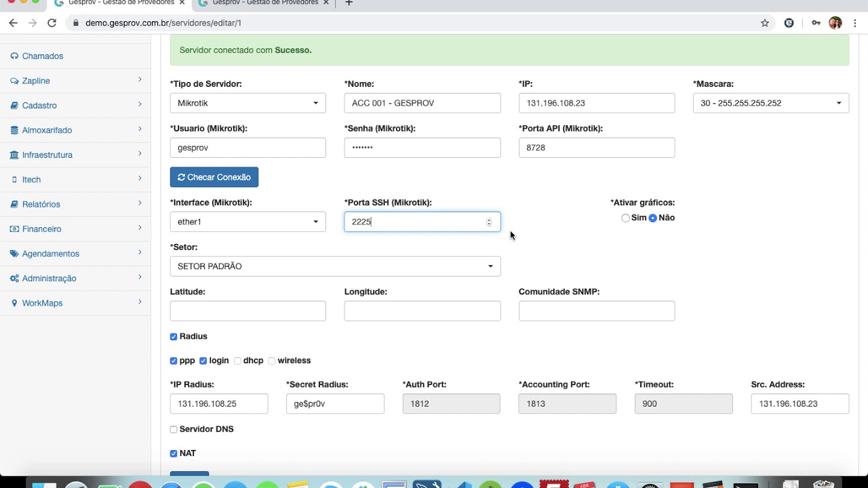Click the Porta SSH stepper arrows
The height and width of the screenshot is (488, 868).
(x=489, y=222)
